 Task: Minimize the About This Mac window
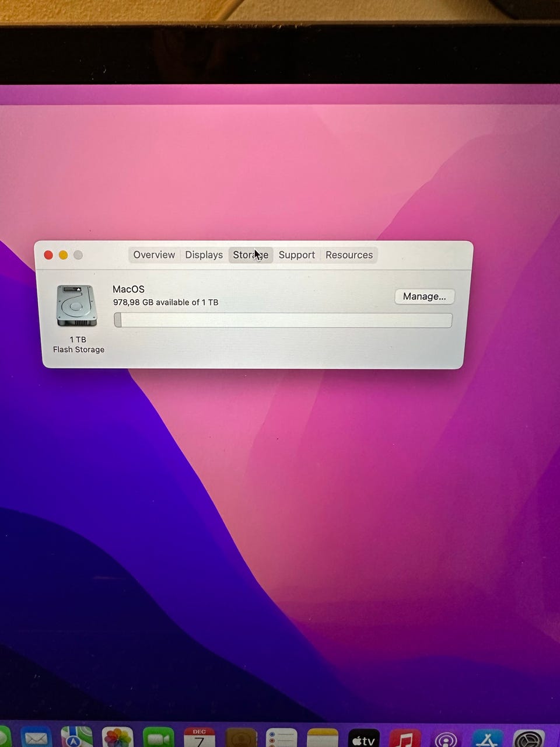[x=63, y=255]
